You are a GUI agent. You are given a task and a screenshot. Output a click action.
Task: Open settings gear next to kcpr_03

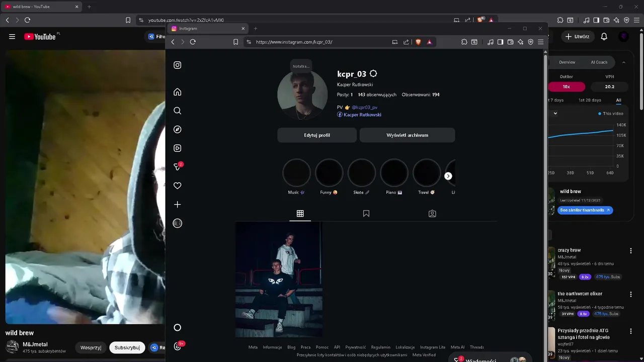373,74
